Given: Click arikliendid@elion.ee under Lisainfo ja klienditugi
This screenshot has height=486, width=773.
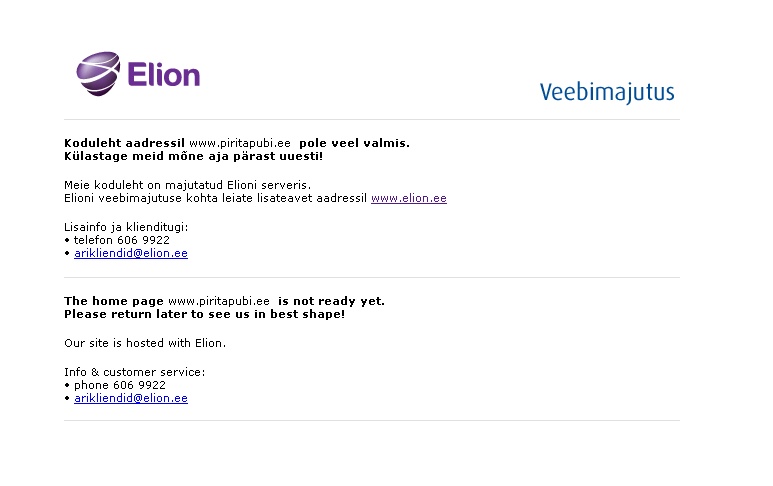Looking at the screenshot, I should click(x=131, y=253).
